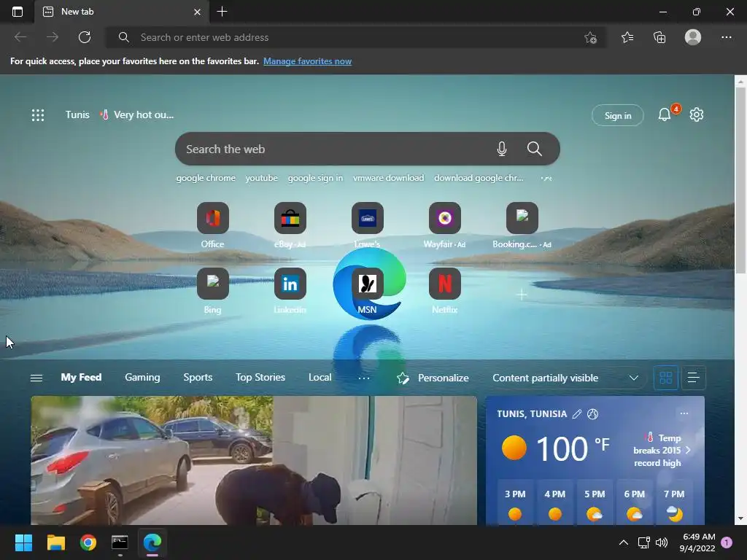
Task: Open the Booking.com quick link tile
Action: click(522, 218)
